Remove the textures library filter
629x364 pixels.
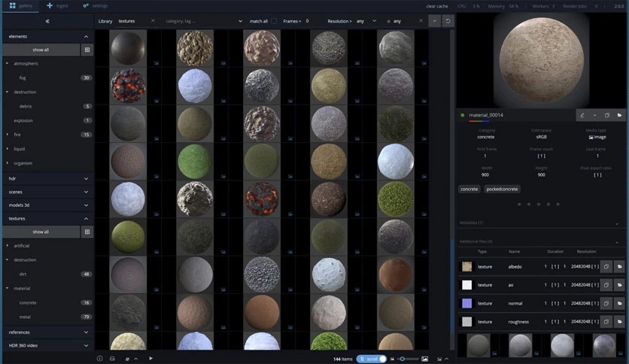(153, 21)
